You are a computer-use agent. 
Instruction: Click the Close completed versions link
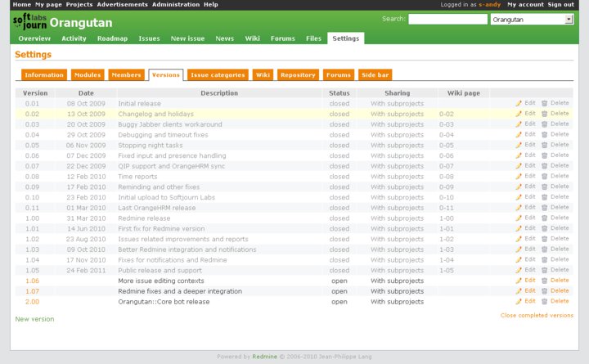(537, 315)
